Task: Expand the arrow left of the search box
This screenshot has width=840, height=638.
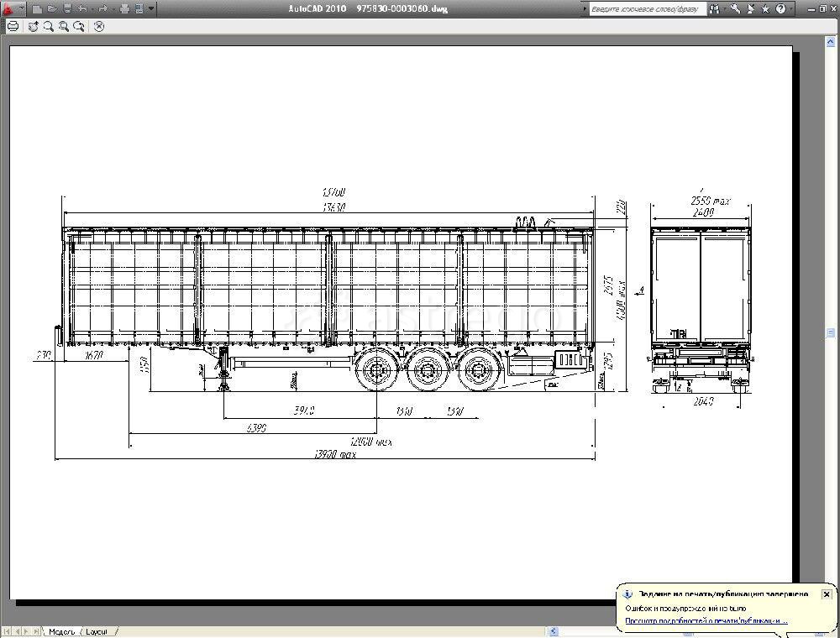Action: 585,8
